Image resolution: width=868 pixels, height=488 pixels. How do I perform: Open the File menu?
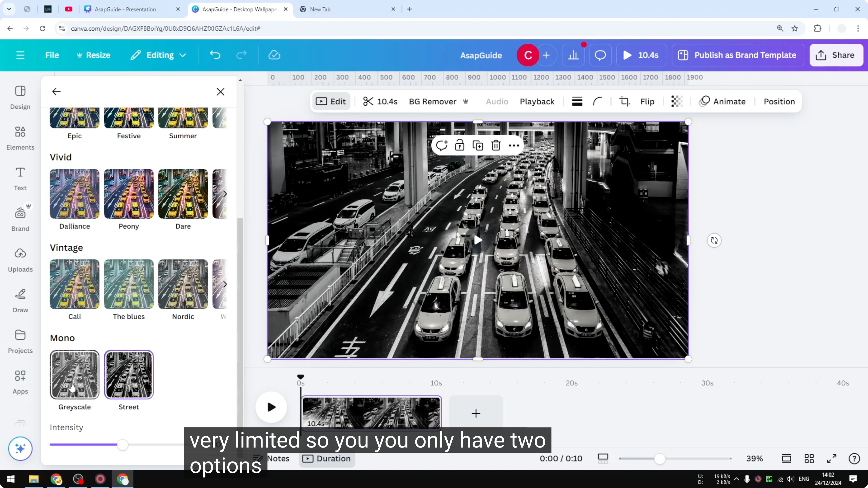coord(52,55)
